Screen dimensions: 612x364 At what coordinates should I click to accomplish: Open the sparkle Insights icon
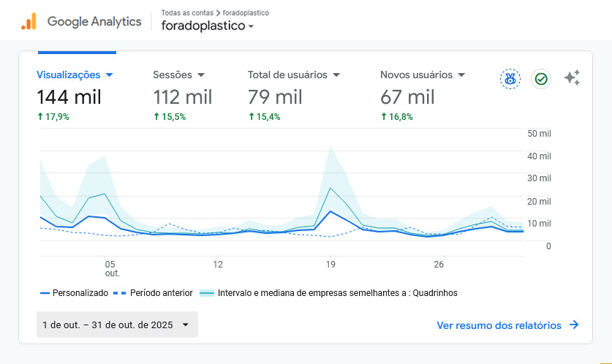572,79
